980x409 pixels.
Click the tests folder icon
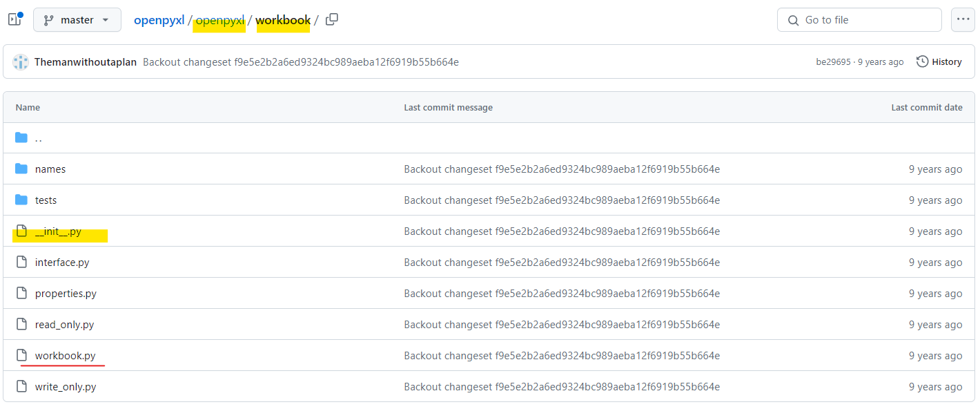pos(21,200)
